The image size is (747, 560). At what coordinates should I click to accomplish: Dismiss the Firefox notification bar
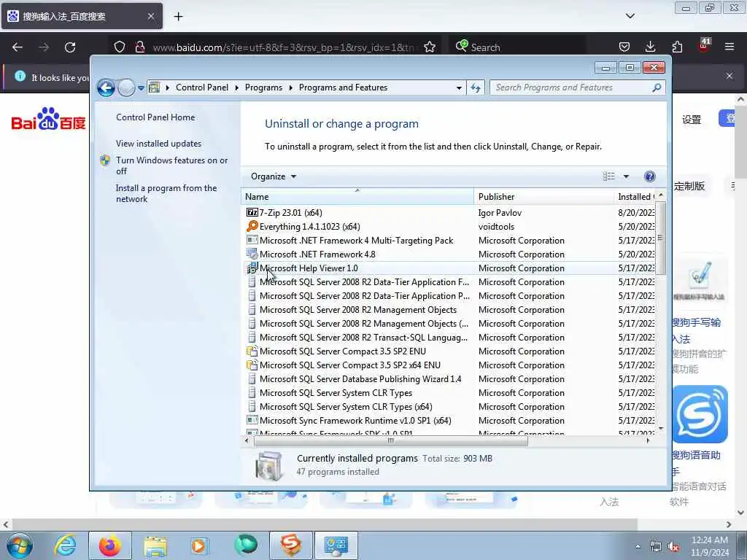tap(729, 76)
